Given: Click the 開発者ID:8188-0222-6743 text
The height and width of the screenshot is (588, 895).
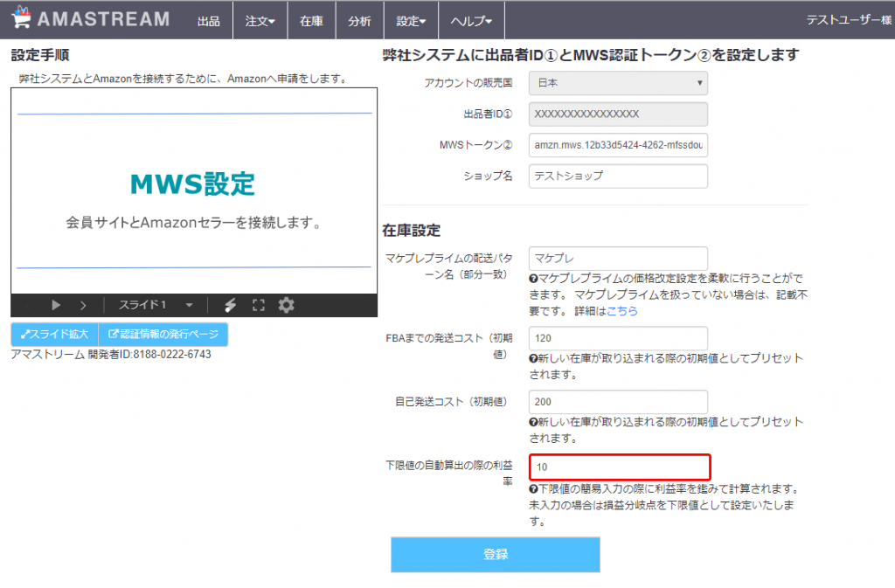Looking at the screenshot, I should 149,354.
